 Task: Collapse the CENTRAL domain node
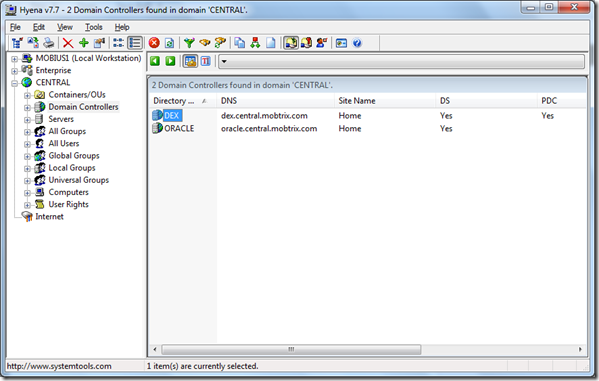tap(15, 83)
